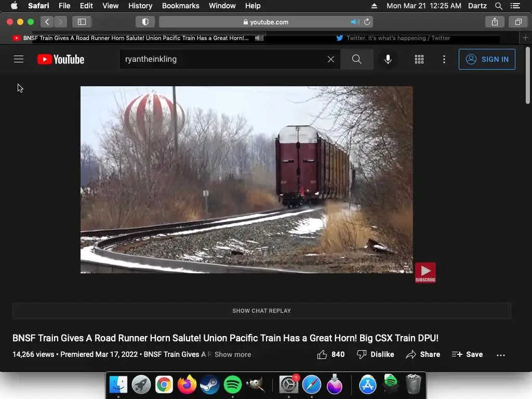Open the Safari share sheet icon
This screenshot has height=399, width=532.
click(x=495, y=22)
